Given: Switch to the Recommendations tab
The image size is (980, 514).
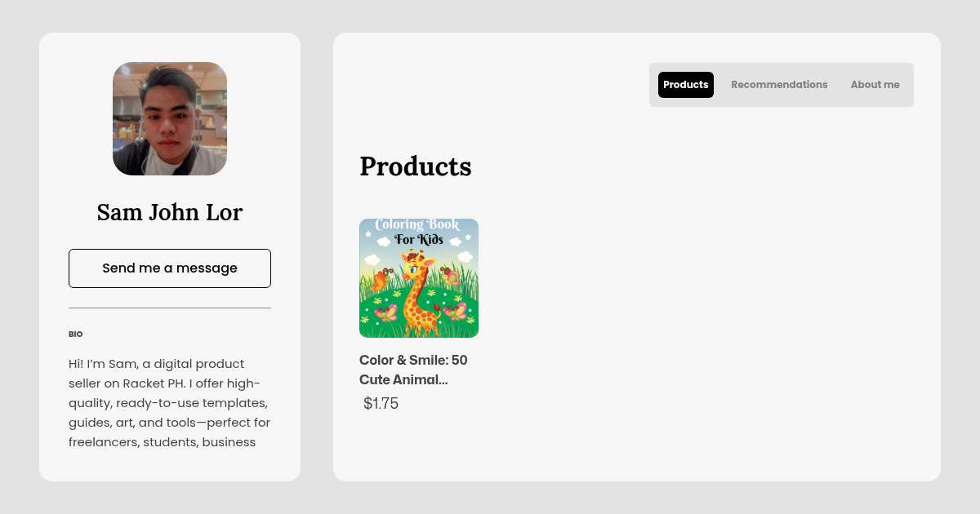Looking at the screenshot, I should [779, 85].
